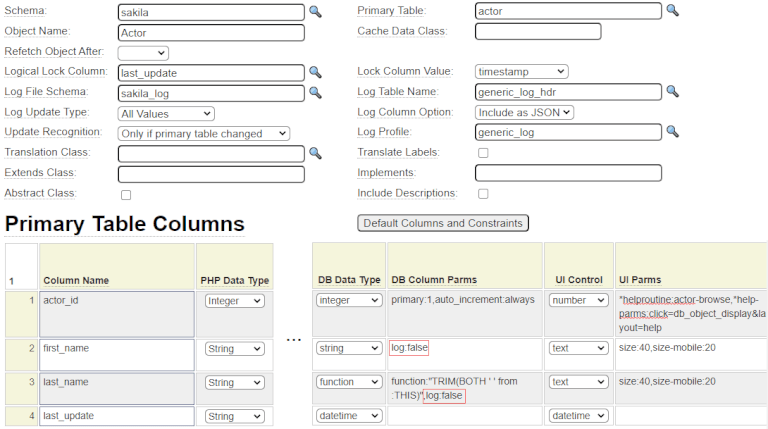Click search icon next to Logical Lock Column
Image resolution: width=768 pixels, height=429 pixels.
click(x=315, y=72)
